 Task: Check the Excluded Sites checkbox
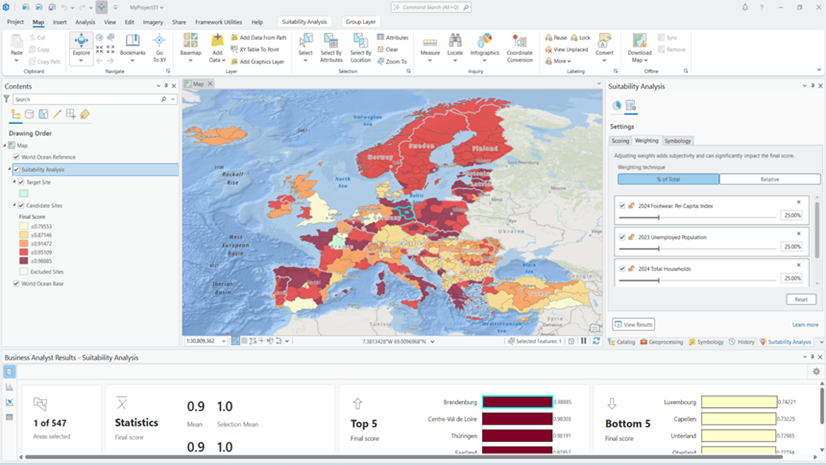coord(24,272)
